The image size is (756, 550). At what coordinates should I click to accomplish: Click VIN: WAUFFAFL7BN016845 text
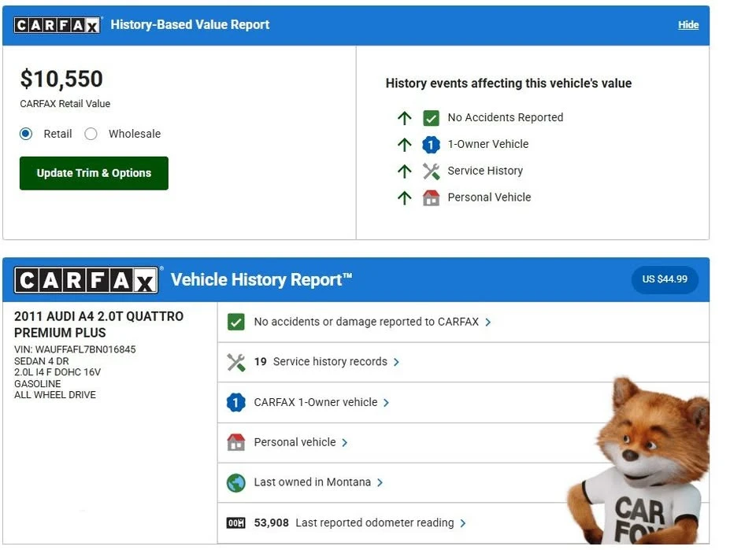click(x=76, y=349)
